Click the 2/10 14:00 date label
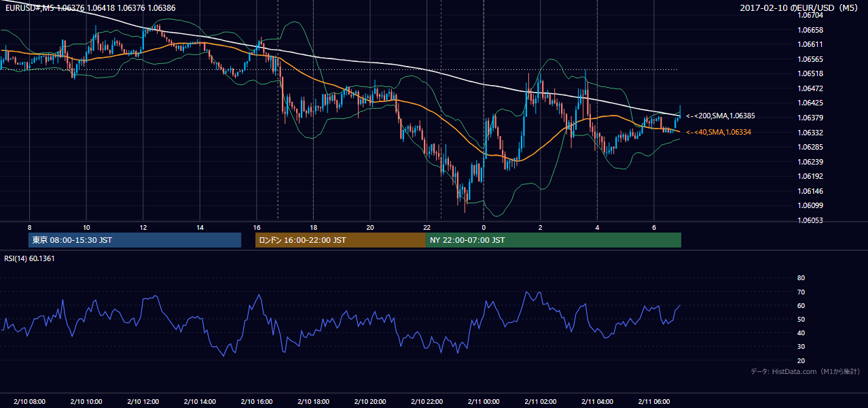Image resolution: width=868 pixels, height=408 pixels. 200,401
